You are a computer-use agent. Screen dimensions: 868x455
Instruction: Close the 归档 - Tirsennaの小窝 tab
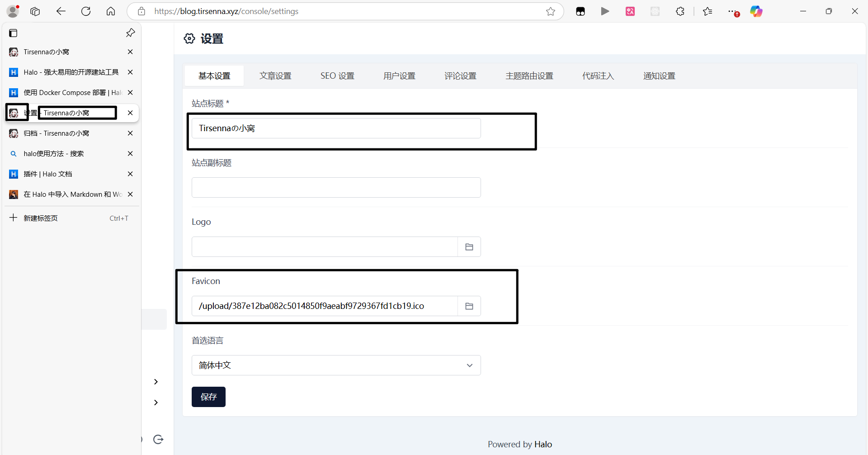[x=130, y=133]
